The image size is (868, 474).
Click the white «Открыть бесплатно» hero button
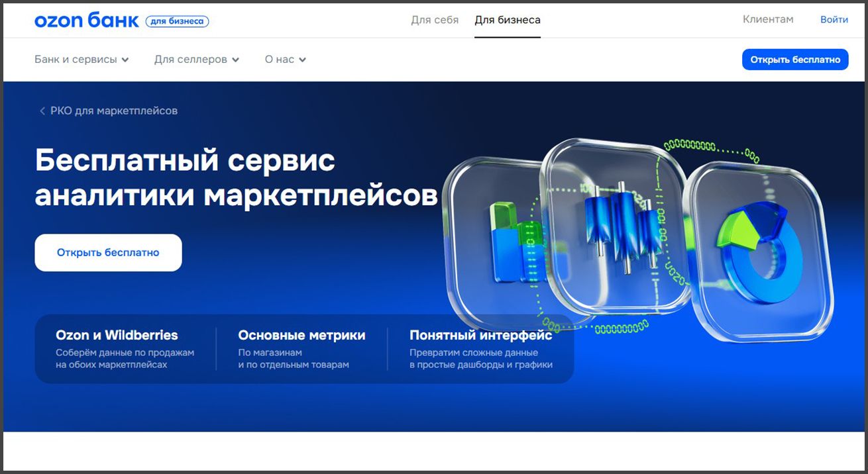[108, 252]
